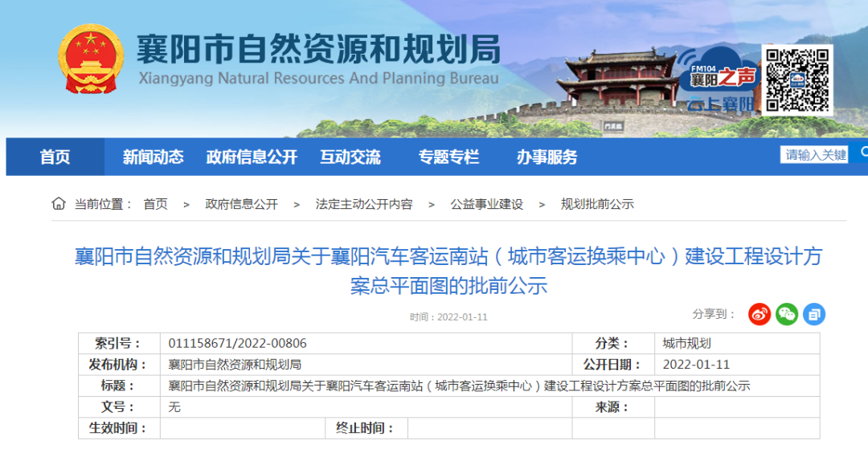
Task: Click the 分类 label cell
Action: 613,344
